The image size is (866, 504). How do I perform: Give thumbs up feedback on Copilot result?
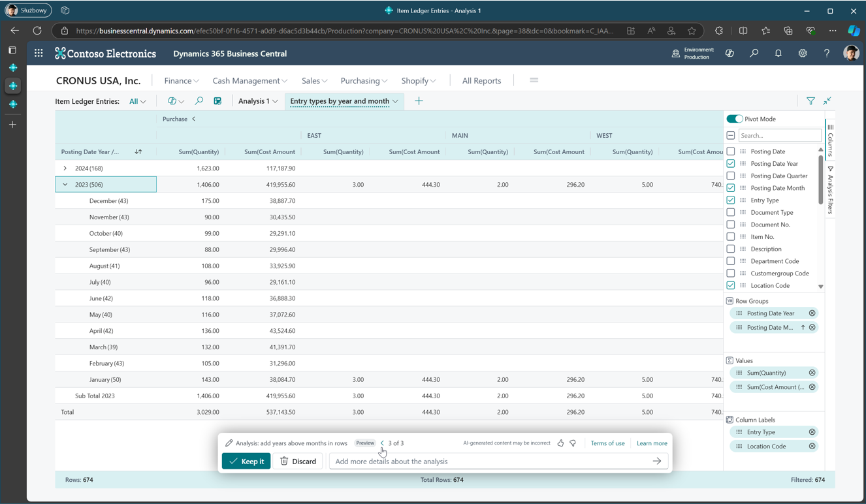[560, 443]
